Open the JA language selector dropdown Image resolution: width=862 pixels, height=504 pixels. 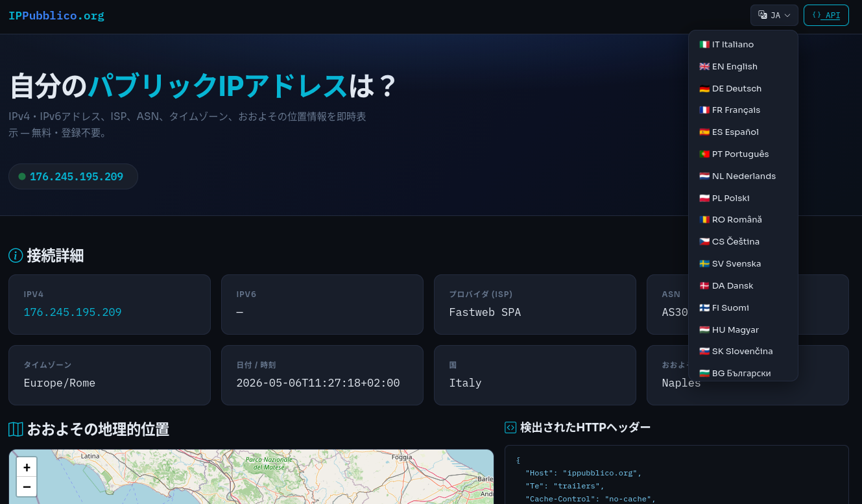pos(774,16)
